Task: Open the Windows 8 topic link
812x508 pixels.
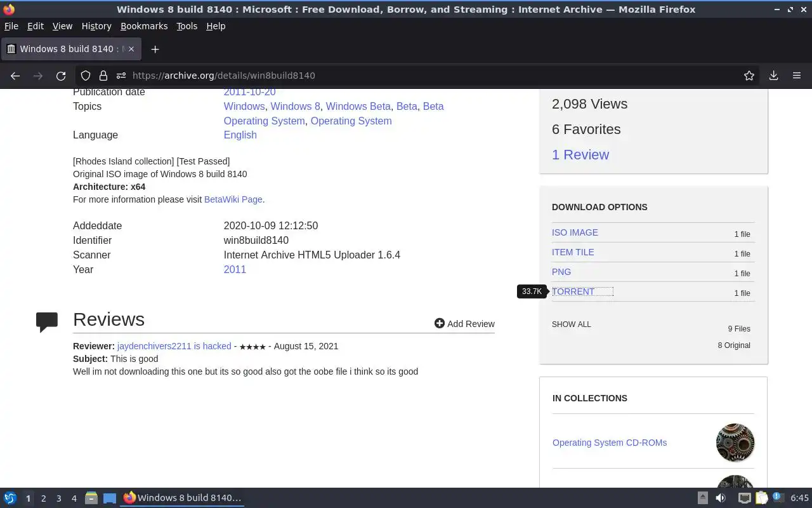Action: (296, 106)
